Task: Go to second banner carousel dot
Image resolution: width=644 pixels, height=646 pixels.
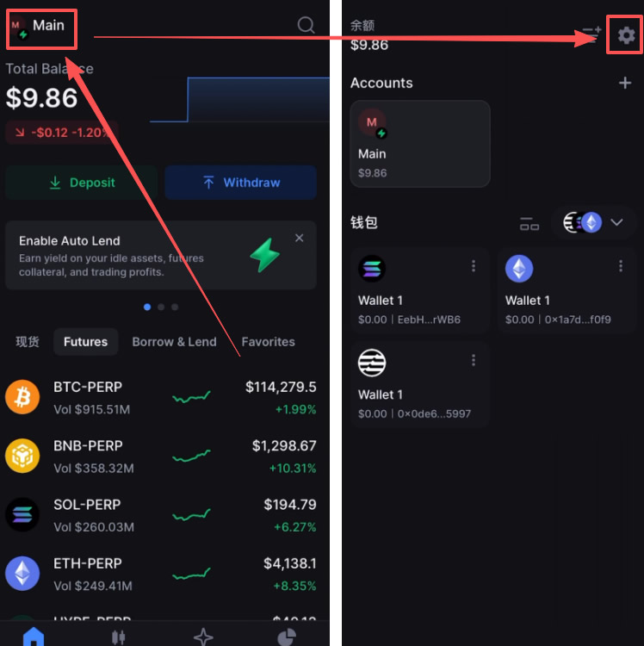Action: [x=161, y=307]
